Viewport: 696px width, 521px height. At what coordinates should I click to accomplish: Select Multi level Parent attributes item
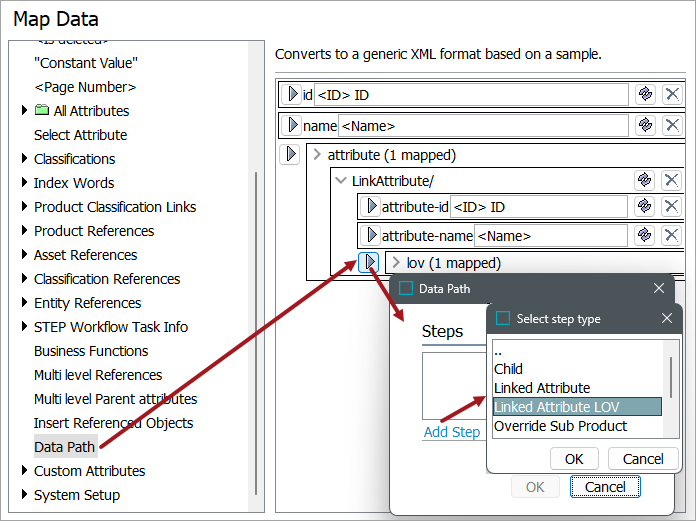(115, 399)
